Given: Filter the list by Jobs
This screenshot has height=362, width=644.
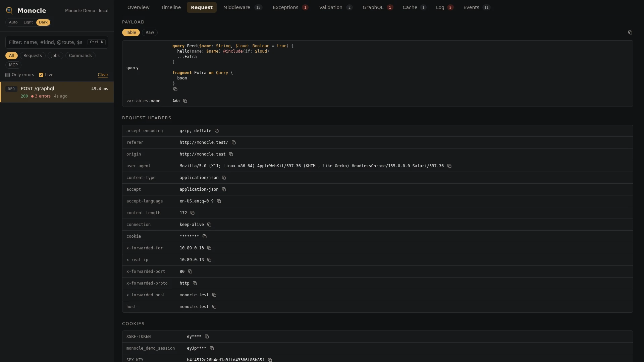Looking at the screenshot, I should click(x=55, y=56).
